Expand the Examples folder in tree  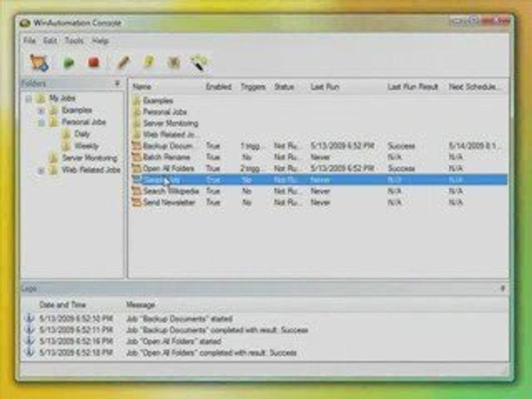tap(41, 111)
